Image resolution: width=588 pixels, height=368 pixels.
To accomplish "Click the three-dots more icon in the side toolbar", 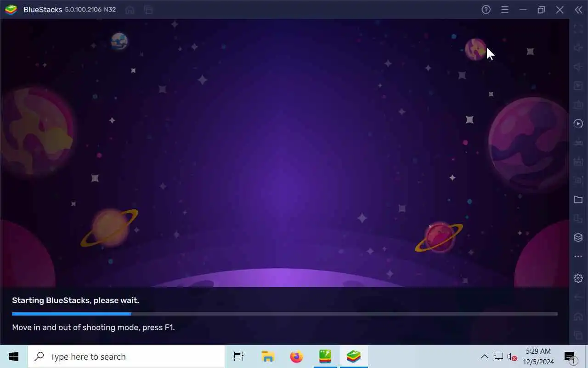I will 578,256.
